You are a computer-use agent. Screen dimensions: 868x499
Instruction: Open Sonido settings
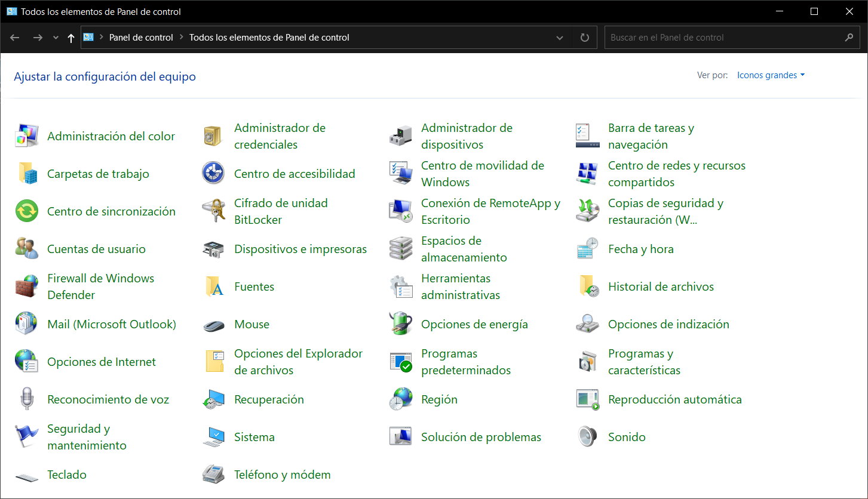click(x=626, y=437)
